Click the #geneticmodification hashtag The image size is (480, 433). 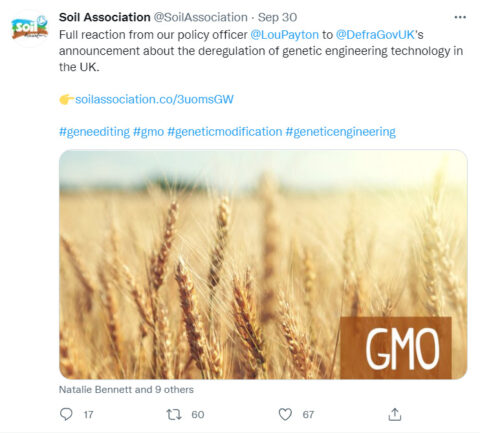(225, 132)
